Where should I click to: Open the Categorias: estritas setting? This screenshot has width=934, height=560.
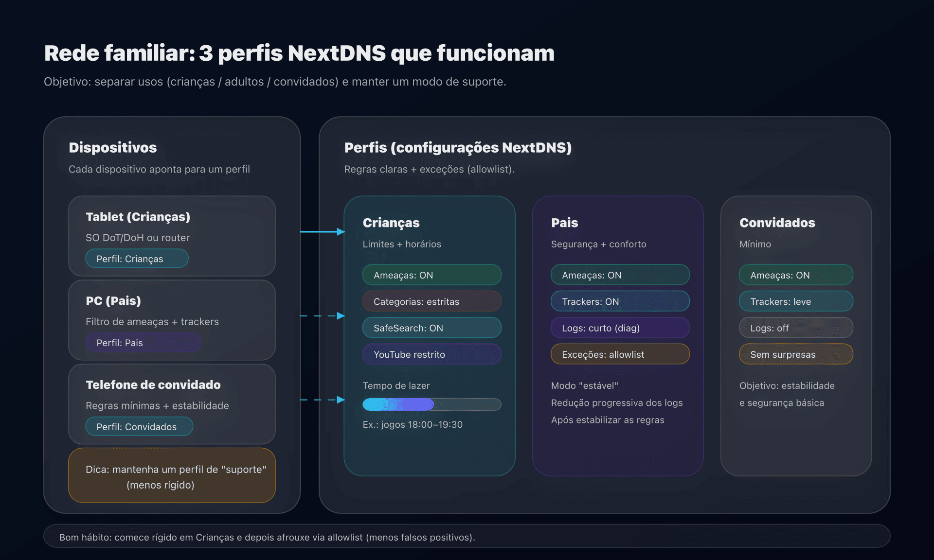pos(431,301)
